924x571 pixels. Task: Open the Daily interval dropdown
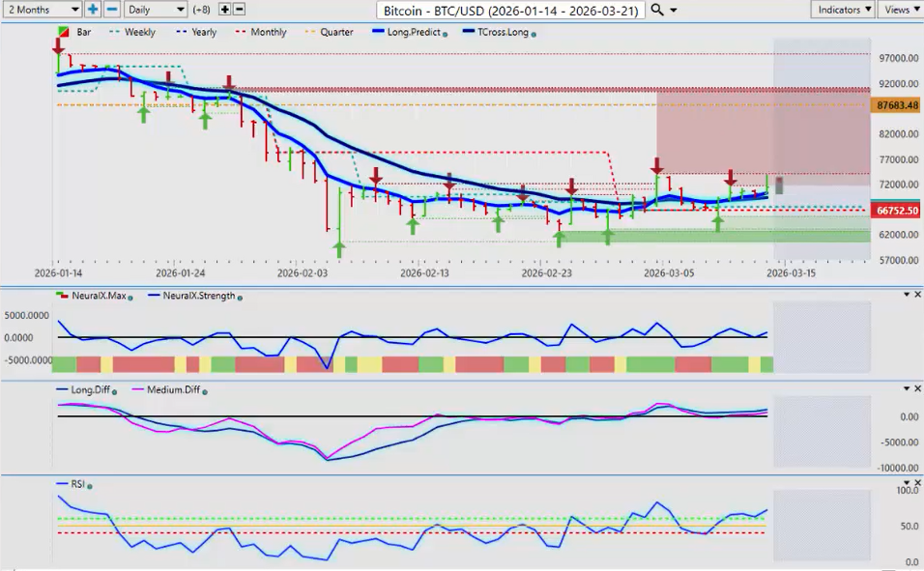click(155, 9)
